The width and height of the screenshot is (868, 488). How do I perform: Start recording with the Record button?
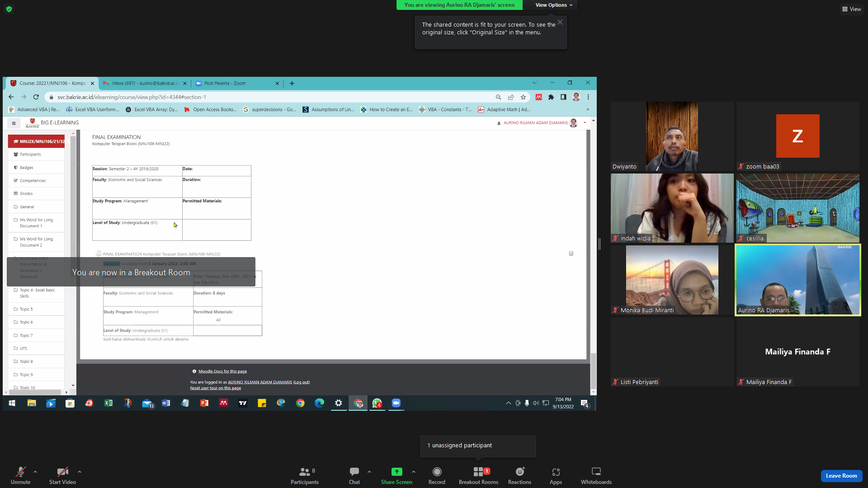[x=437, y=476]
